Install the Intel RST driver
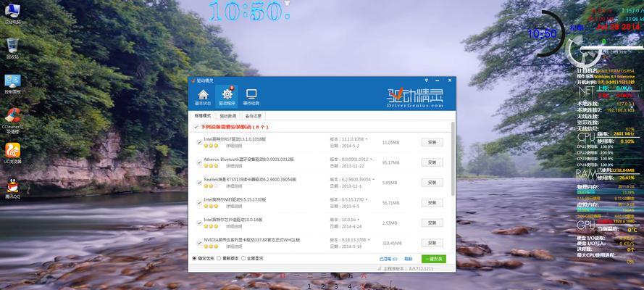This screenshot has width=644, height=290. [x=432, y=142]
